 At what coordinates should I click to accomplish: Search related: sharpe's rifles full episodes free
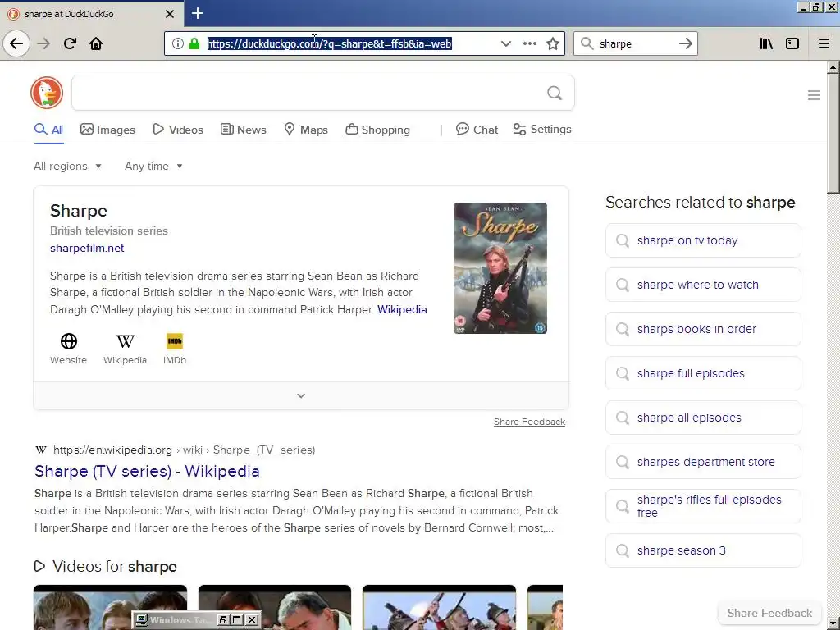click(x=703, y=506)
